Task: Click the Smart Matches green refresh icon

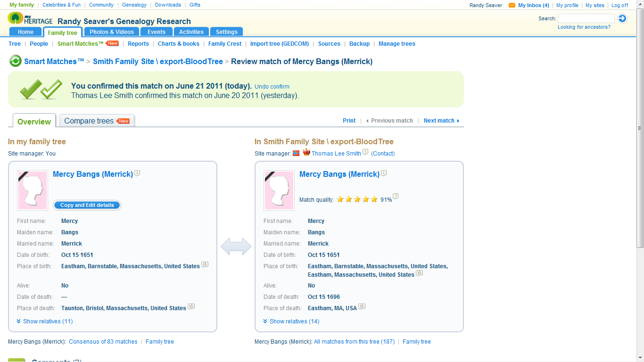Action: click(x=15, y=61)
